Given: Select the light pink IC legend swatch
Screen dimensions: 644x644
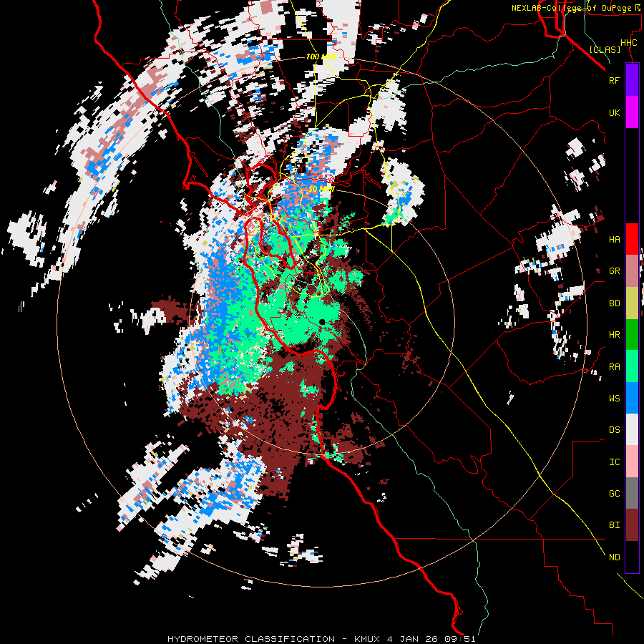Looking at the screenshot, I should pos(632,462).
